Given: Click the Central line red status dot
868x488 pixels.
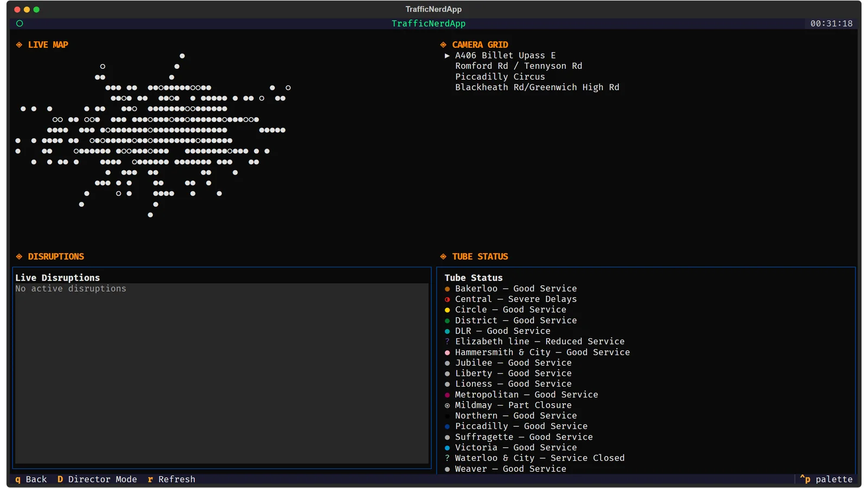Looking at the screenshot, I should click(448, 299).
